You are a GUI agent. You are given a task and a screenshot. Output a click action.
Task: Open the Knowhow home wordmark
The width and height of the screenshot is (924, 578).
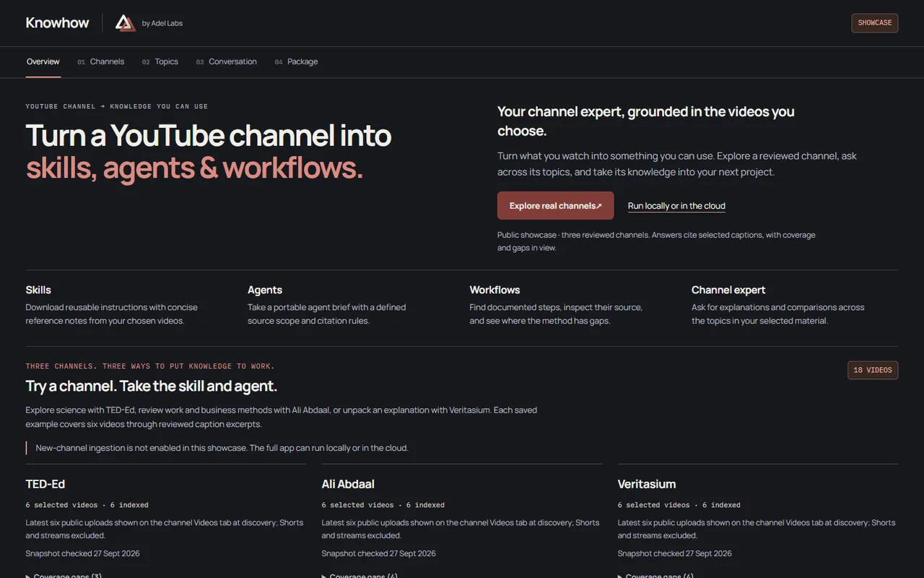click(x=58, y=23)
